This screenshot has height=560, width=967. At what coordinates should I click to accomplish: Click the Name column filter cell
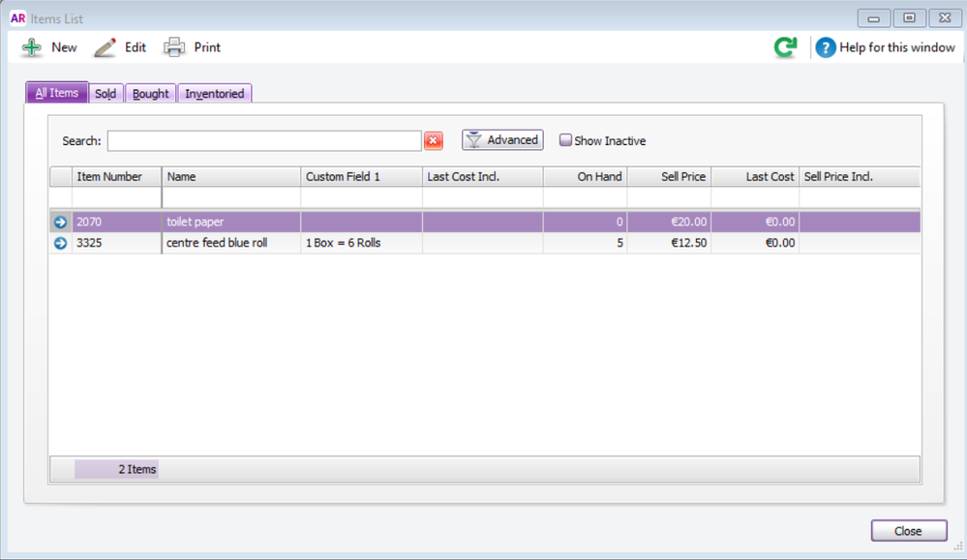(230, 197)
